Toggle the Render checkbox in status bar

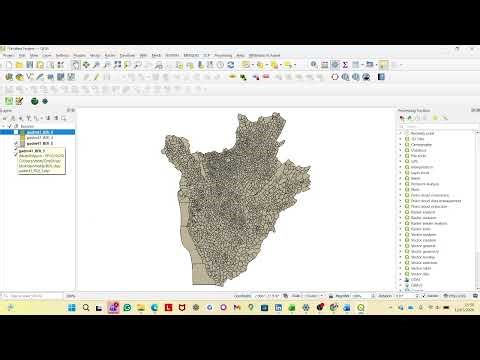(424, 296)
